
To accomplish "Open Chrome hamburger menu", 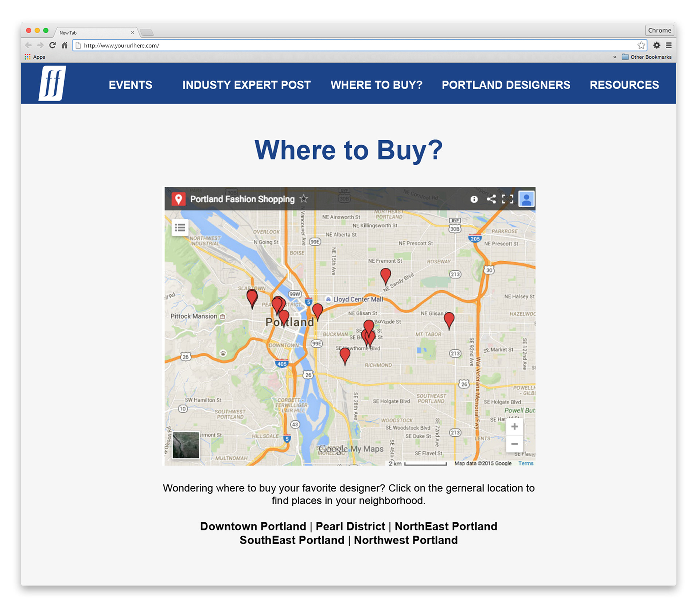I will 669,45.
